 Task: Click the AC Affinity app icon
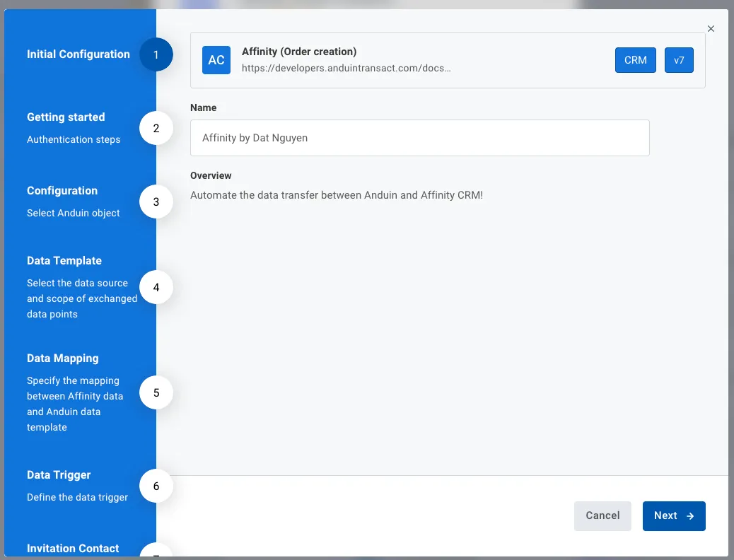click(216, 60)
